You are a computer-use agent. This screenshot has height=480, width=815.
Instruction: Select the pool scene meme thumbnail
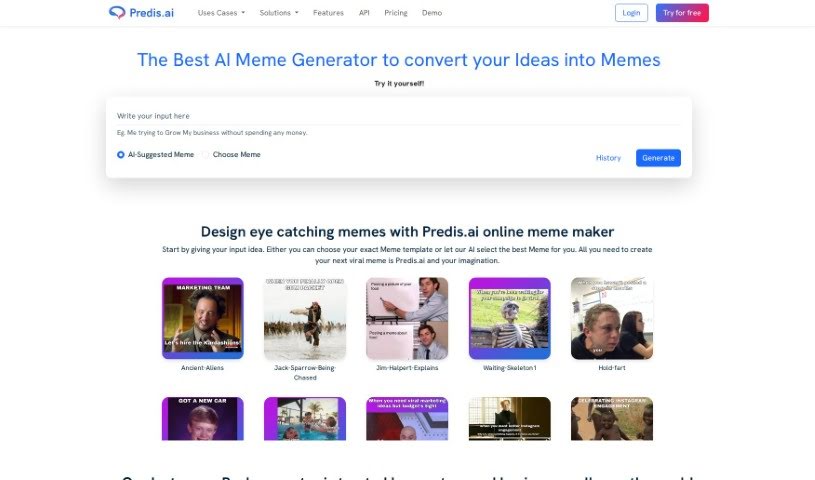tap(305, 419)
